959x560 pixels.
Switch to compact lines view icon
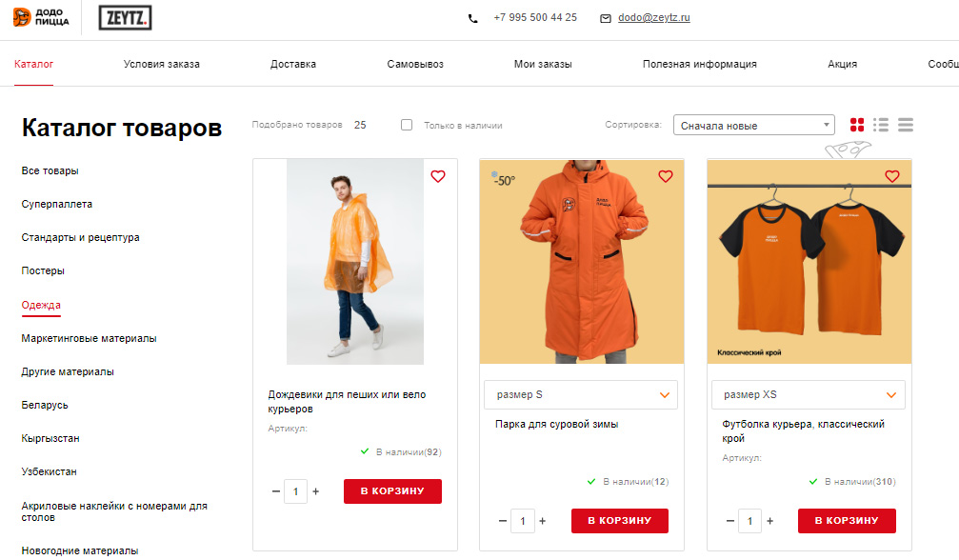point(906,125)
